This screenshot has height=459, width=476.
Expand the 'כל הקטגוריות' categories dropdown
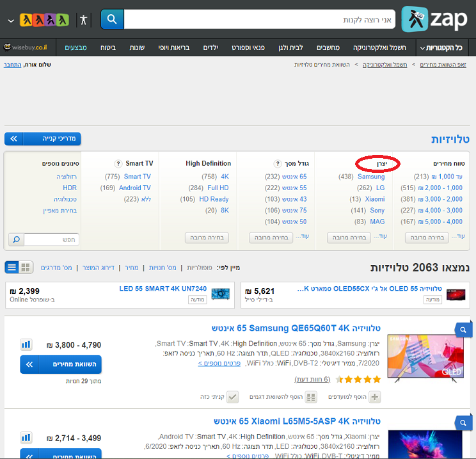(441, 48)
